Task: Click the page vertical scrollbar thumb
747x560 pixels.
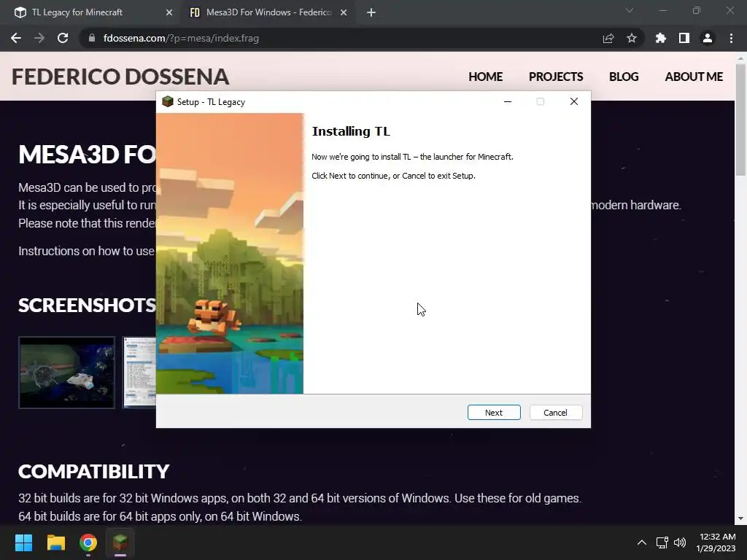Action: tap(740, 119)
